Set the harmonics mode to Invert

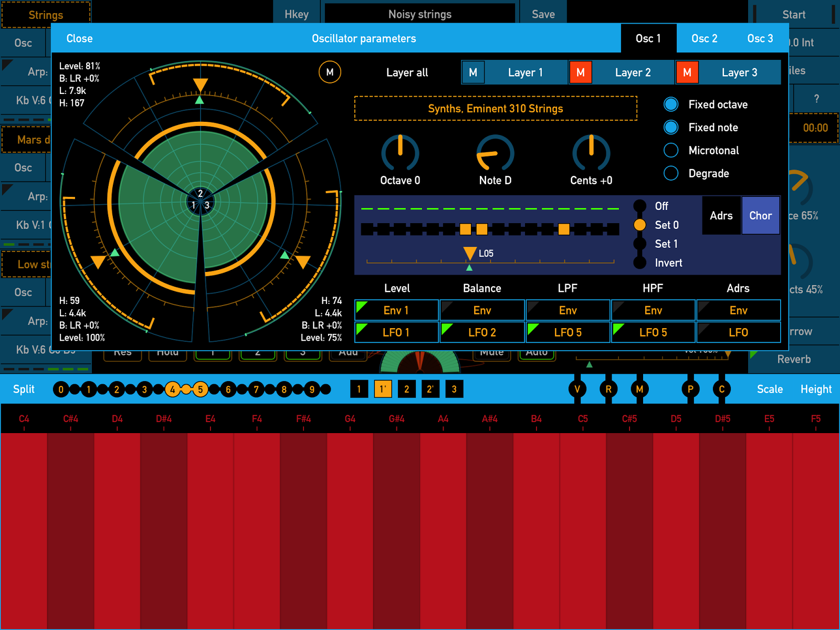point(639,263)
